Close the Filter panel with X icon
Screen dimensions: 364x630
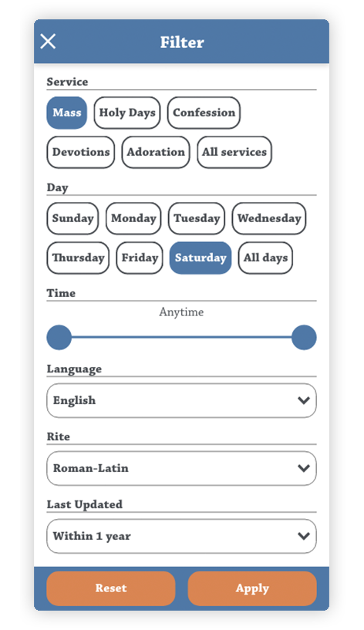[48, 42]
